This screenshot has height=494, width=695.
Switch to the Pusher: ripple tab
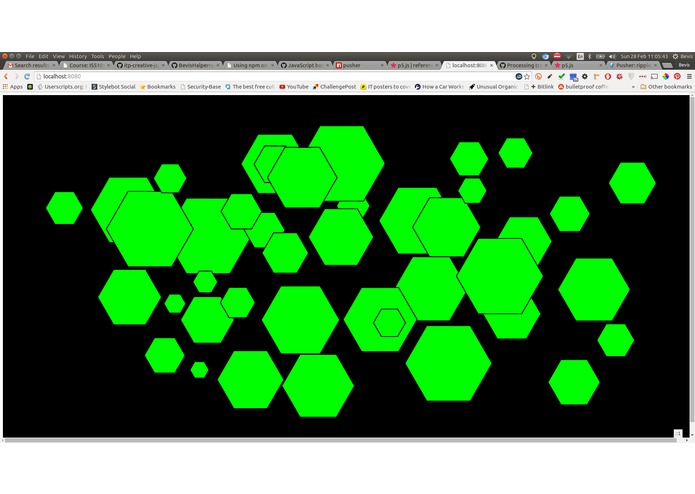coord(633,65)
